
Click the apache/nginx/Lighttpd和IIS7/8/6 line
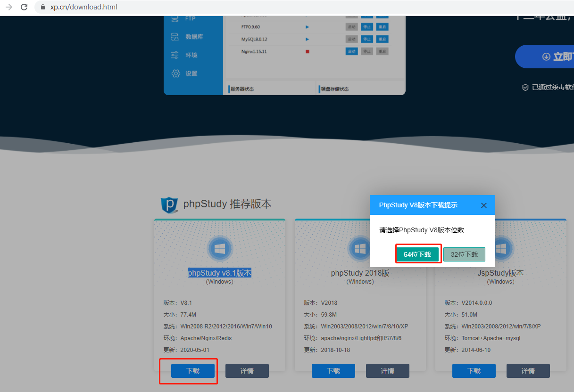point(352,338)
